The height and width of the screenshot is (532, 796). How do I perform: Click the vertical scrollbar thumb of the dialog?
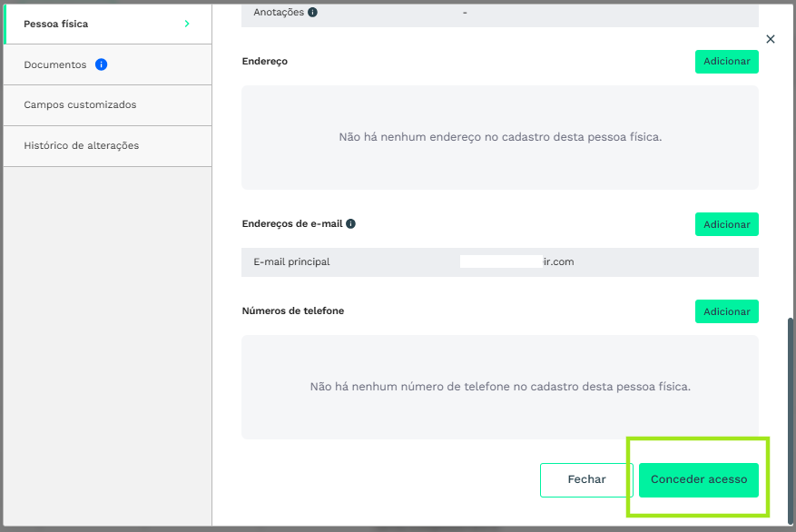(791, 418)
